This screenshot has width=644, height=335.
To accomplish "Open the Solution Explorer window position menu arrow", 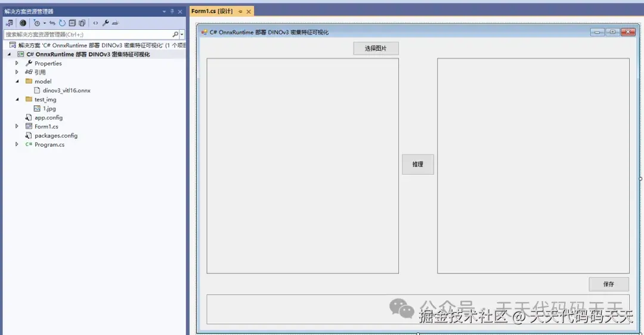I will click(x=164, y=11).
